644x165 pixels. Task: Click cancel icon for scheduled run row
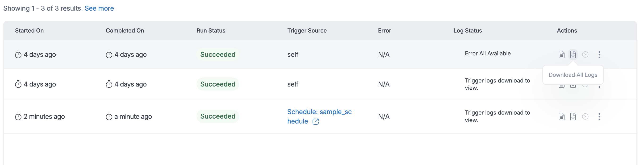(585, 116)
